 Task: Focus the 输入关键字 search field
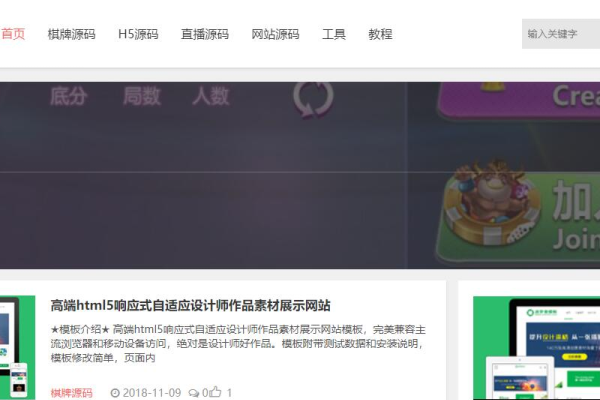561,34
